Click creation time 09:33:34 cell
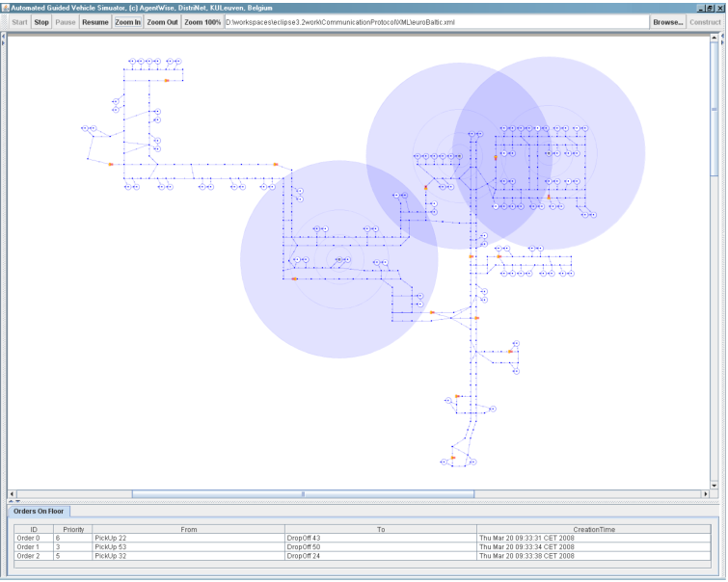The width and height of the screenshot is (728, 582). click(x=594, y=546)
